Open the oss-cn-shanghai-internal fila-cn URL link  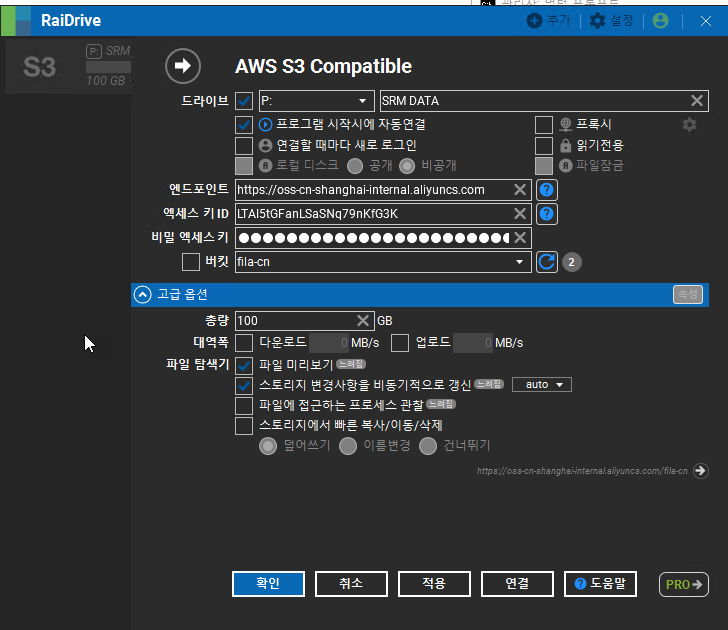pos(582,471)
